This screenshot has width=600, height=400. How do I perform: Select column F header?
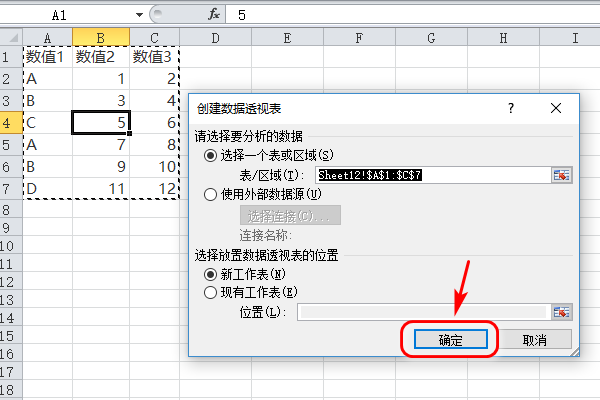[x=359, y=38]
